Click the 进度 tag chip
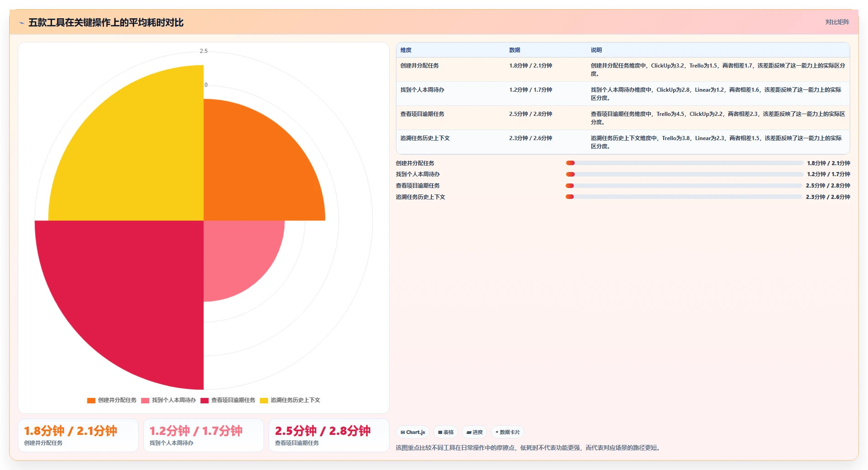 click(474, 432)
